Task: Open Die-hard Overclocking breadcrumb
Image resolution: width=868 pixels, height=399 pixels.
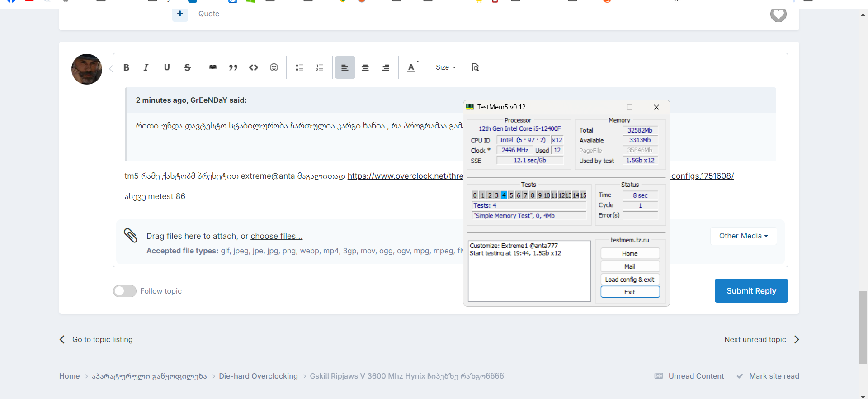Action: pyautogui.click(x=259, y=376)
